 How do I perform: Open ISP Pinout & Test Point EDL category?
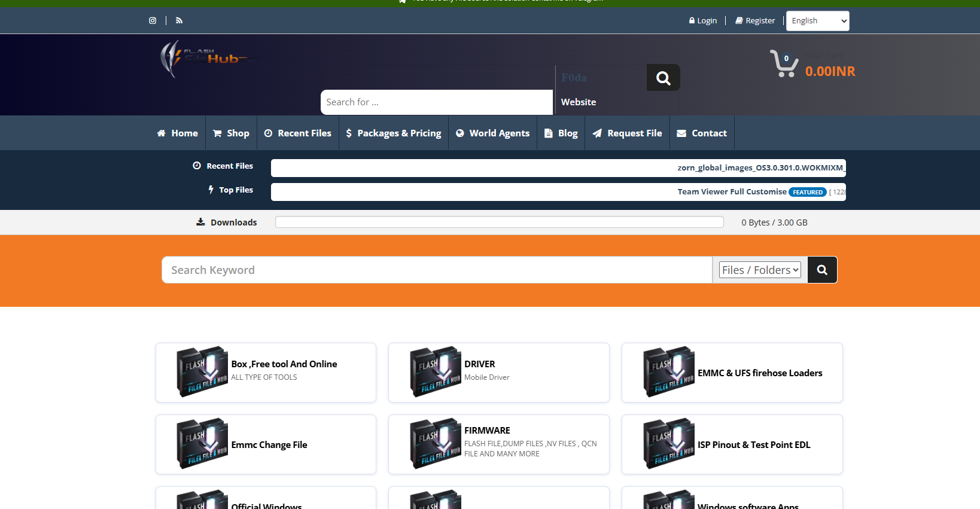[754, 444]
